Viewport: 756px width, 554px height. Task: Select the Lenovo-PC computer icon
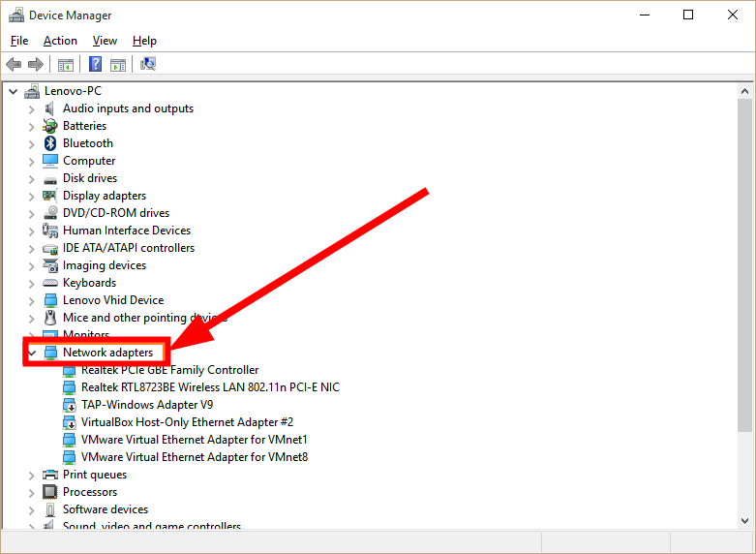32,91
